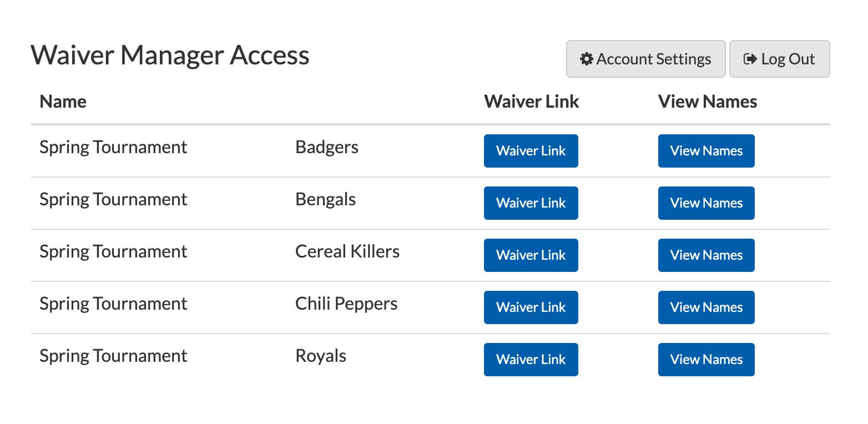This screenshot has height=424, width=868.
Task: View Names for the Royals team
Action: click(x=706, y=359)
